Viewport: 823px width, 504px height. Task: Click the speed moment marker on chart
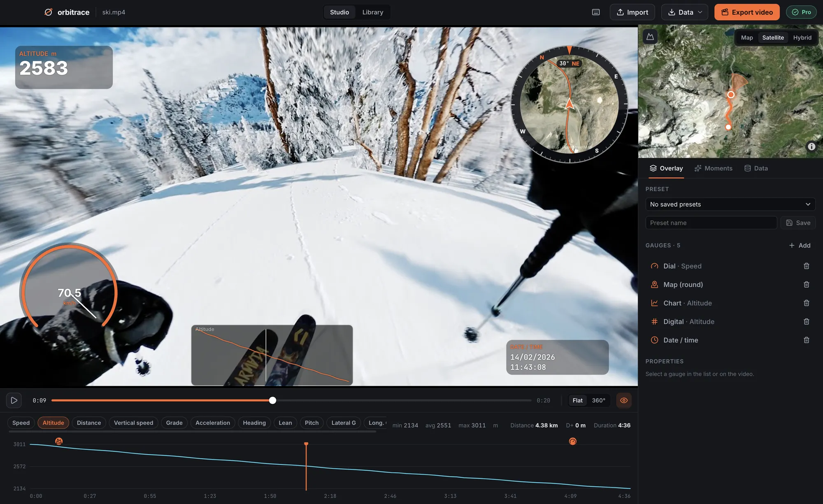pos(572,441)
